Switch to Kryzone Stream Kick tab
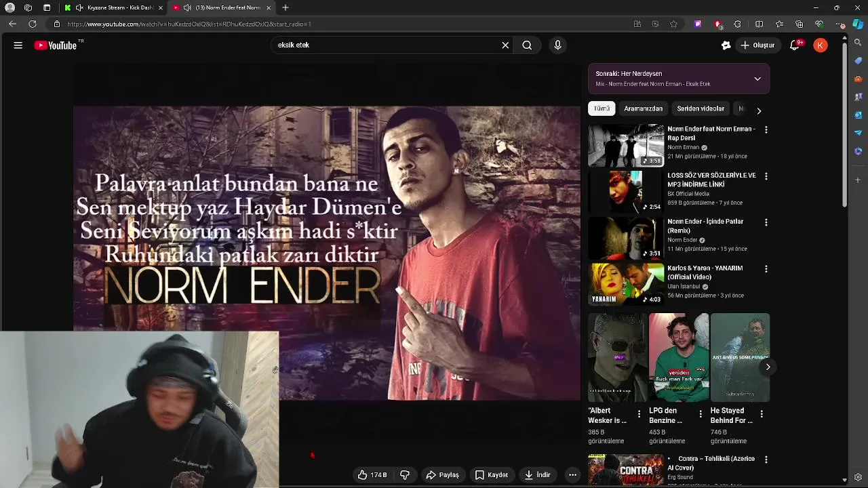Image resolution: width=868 pixels, height=488 pixels. pyautogui.click(x=114, y=7)
